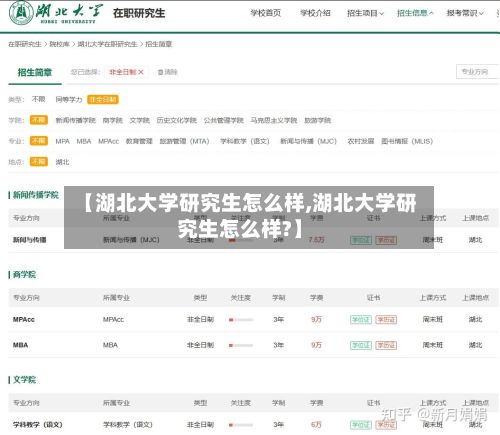
Task: Filter by 农村发展 major
Action: [x=361, y=141]
